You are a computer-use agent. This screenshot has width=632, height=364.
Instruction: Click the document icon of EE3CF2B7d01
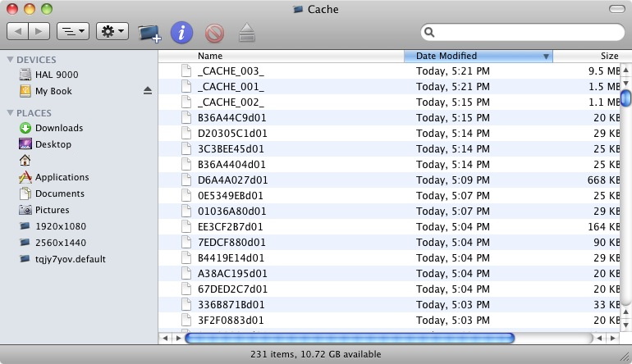(186, 227)
